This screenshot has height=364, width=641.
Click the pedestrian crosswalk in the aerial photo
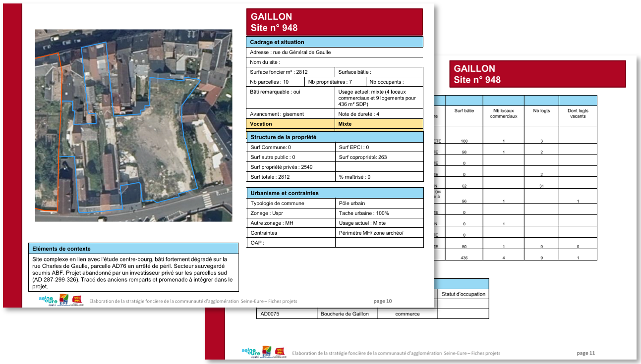click(x=207, y=200)
